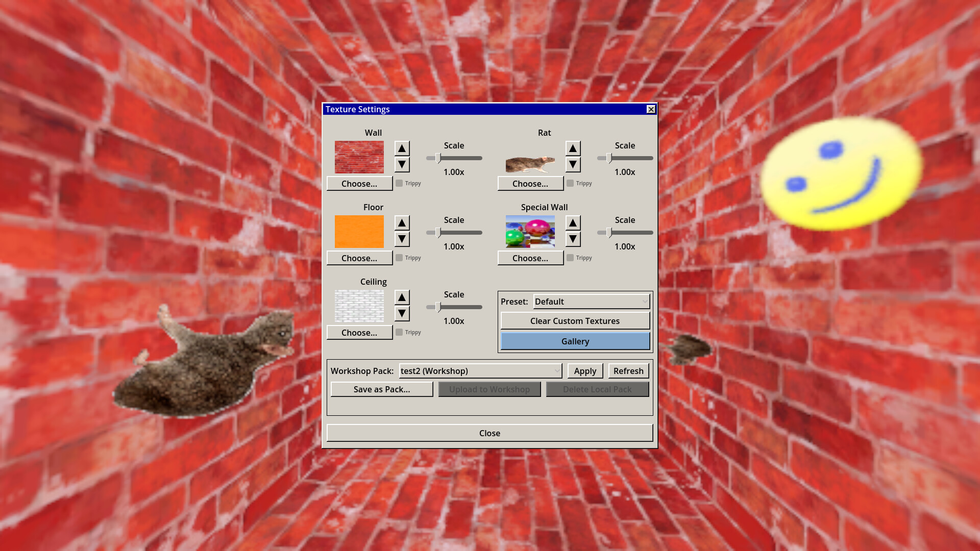980x551 pixels.
Task: Open the Preset dropdown showing Default
Action: click(592, 302)
